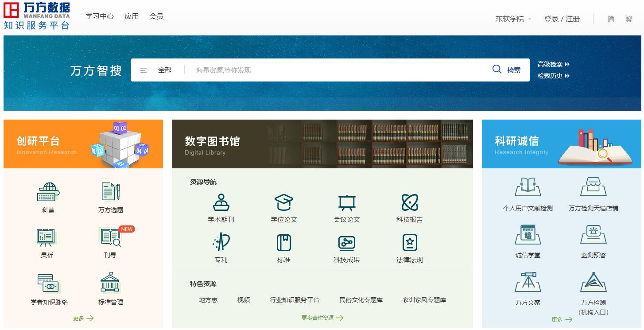
Task: Switch to traditional Chinese 繁
Action: [629, 19]
